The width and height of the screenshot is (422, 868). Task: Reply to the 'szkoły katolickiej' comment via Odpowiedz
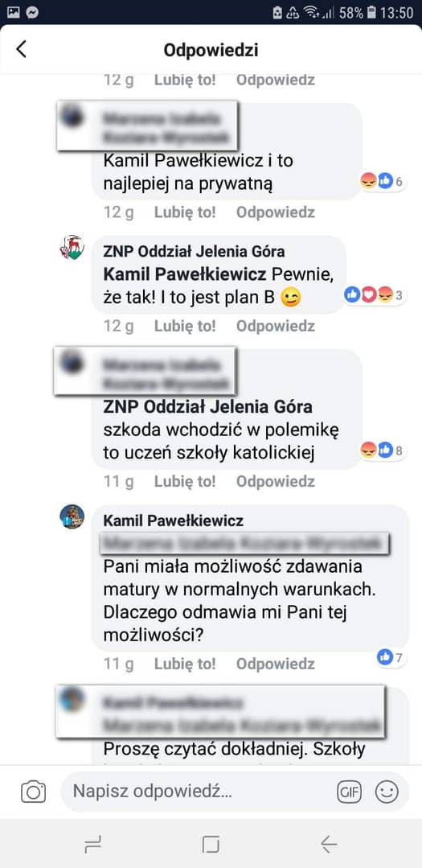coord(276,482)
